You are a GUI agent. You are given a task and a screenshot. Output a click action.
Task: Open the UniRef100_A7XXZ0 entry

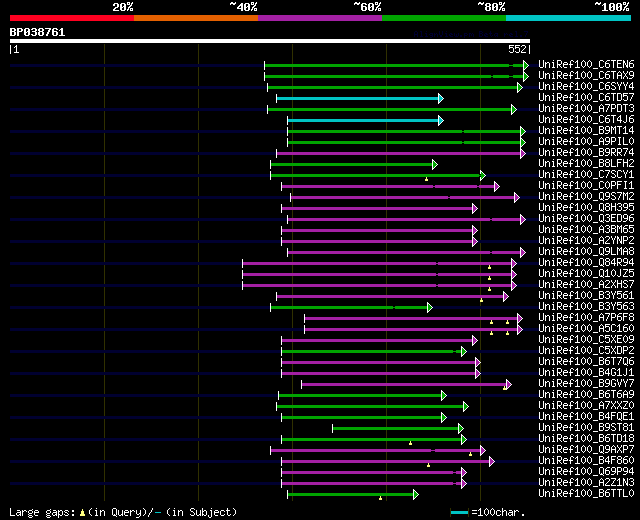586,406
